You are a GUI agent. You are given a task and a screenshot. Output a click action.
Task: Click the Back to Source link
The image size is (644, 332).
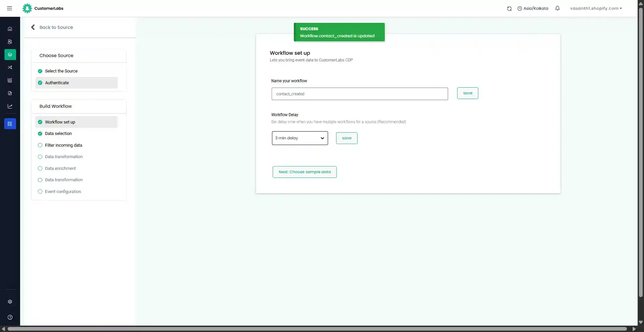(x=56, y=27)
